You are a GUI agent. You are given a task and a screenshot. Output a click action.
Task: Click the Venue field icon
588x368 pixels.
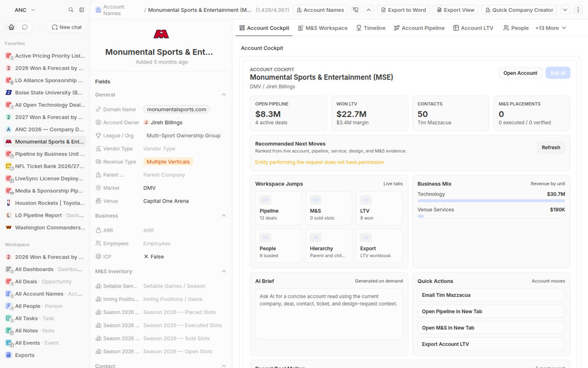click(98, 201)
